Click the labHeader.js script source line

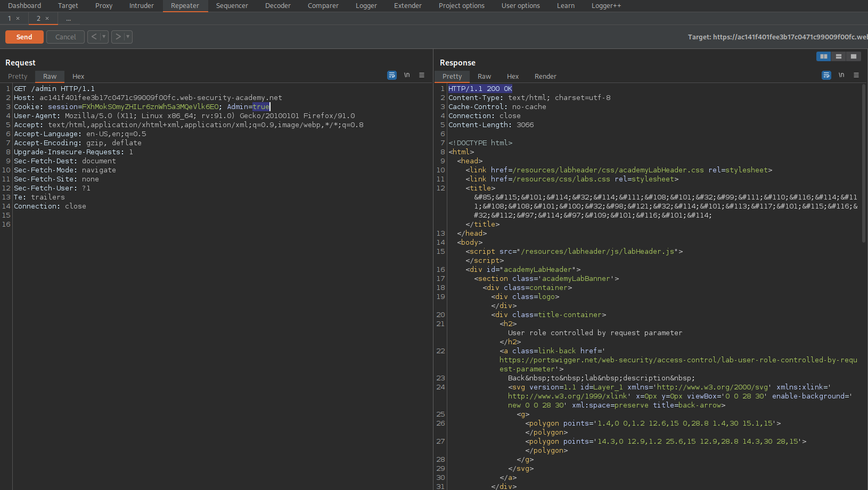coord(574,252)
